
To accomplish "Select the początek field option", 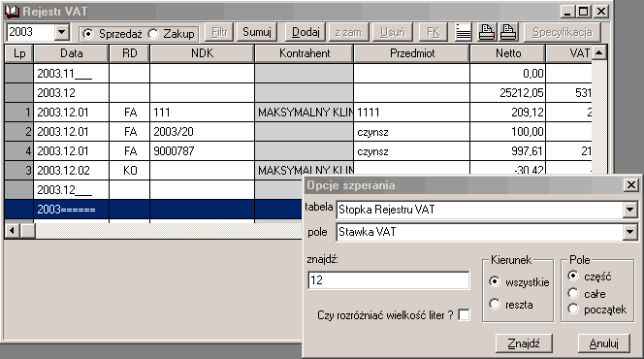I will pyautogui.click(x=573, y=309).
